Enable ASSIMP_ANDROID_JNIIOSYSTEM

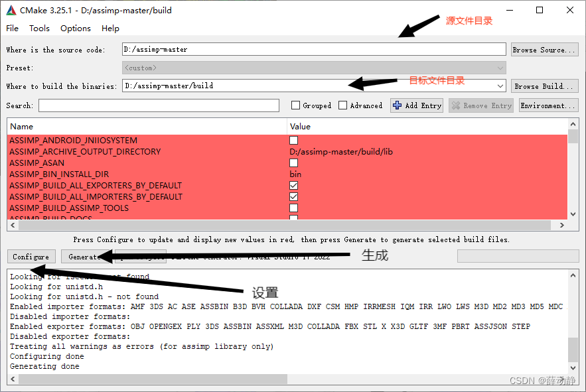[293, 140]
